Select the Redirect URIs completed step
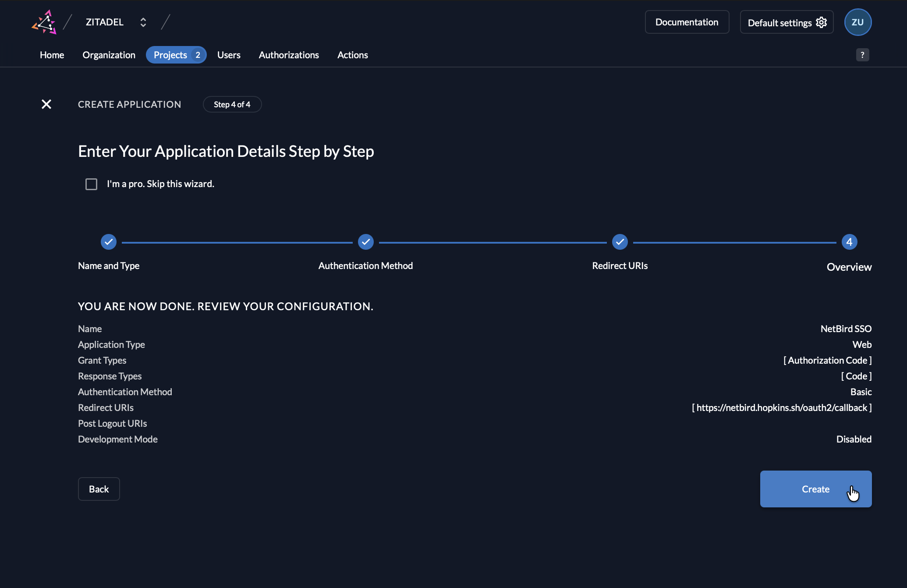Screen dimensions: 907x588 pos(620,241)
